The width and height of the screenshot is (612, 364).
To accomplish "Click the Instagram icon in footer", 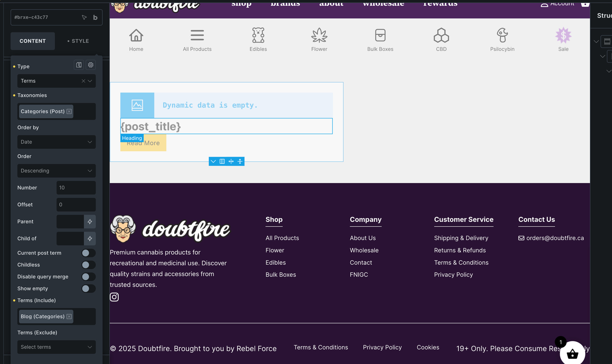I will 114,297.
